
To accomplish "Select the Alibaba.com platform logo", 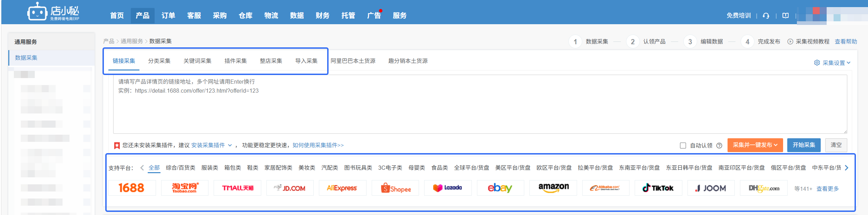I will pos(606,188).
